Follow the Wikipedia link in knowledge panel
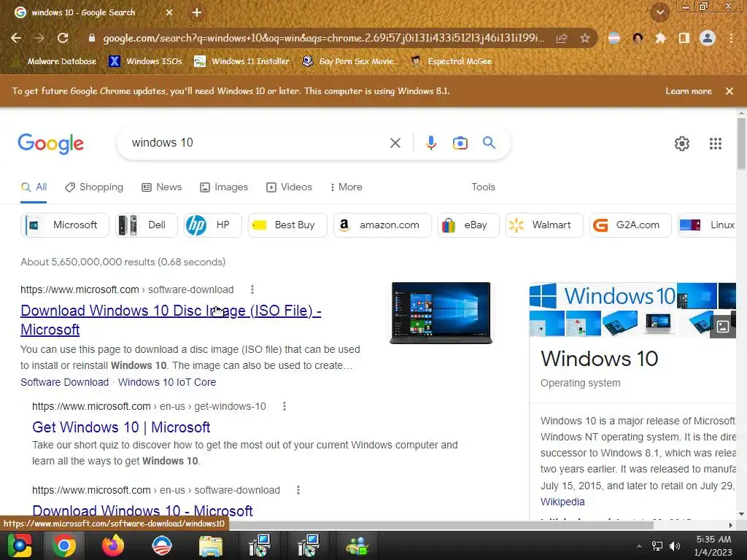 pos(562,502)
